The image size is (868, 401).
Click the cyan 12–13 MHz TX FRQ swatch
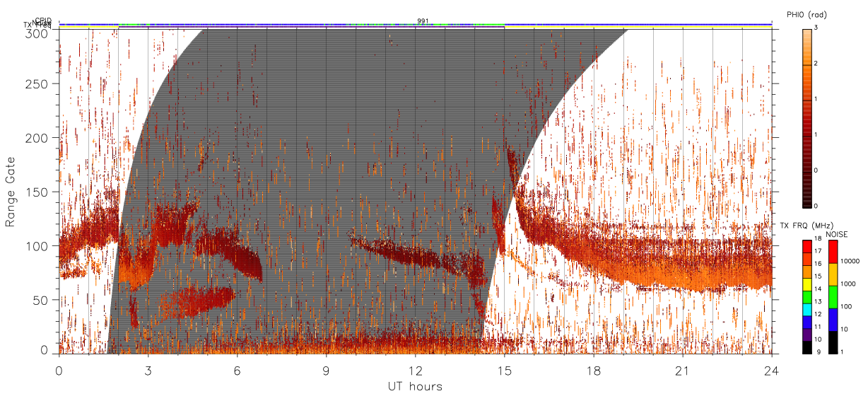[x=807, y=308]
